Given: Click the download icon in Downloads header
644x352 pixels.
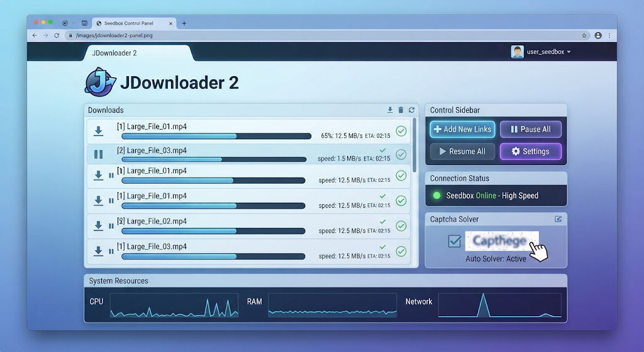Looking at the screenshot, I should [390, 110].
